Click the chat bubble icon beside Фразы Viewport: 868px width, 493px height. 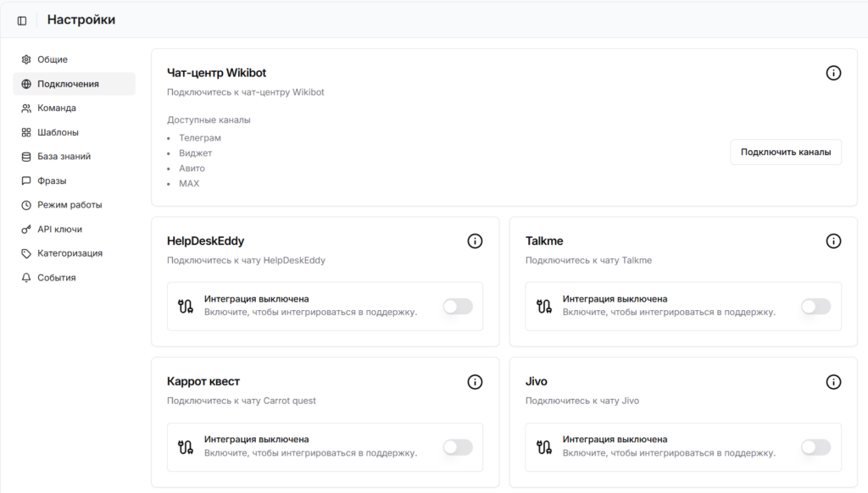coord(26,181)
